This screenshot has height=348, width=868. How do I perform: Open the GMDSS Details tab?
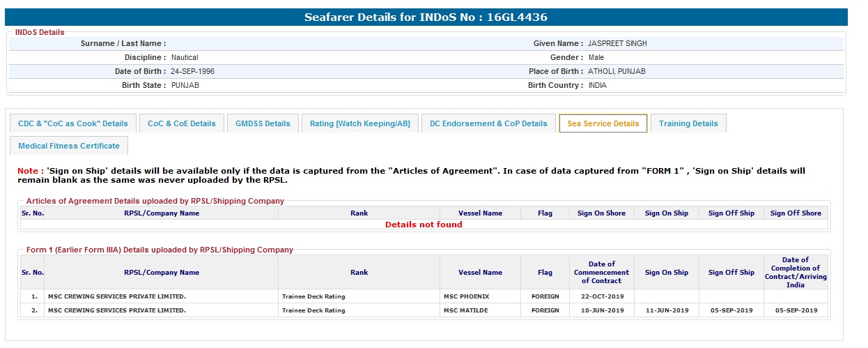(263, 123)
